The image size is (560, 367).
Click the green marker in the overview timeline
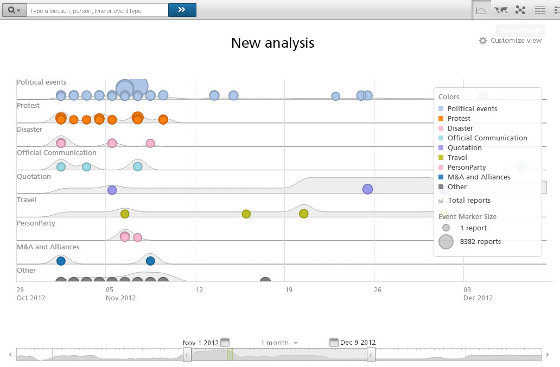coord(230,354)
